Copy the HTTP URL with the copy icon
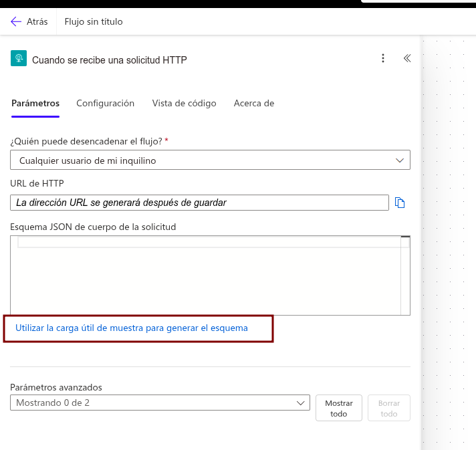Screen dimensions: 476x450 (x=400, y=203)
